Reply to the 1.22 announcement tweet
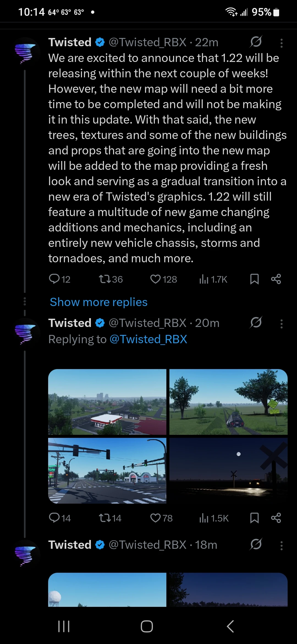 (54, 279)
